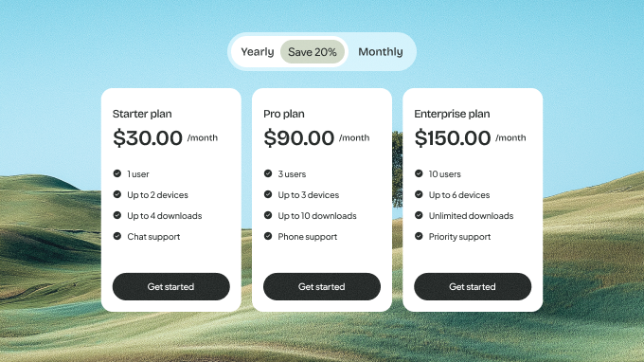Click the checkmark icon beside 3 users
Viewport: 644px width, 362px height.
click(x=268, y=173)
